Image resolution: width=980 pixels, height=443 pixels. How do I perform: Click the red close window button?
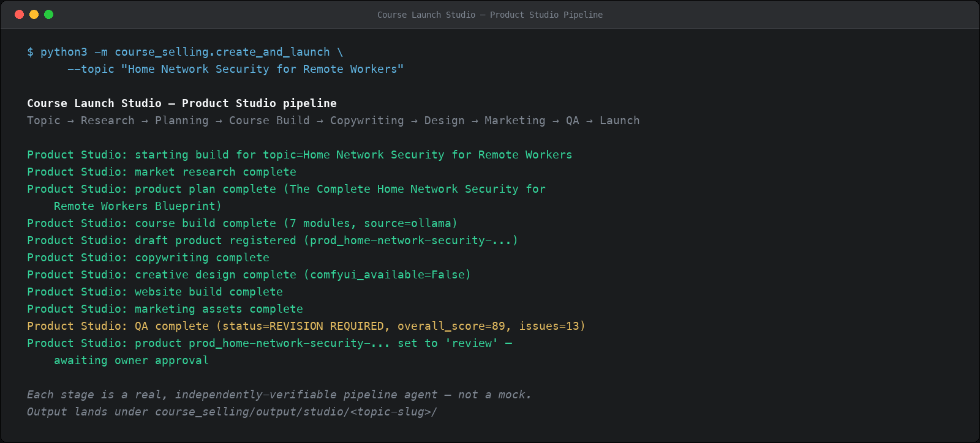click(19, 15)
